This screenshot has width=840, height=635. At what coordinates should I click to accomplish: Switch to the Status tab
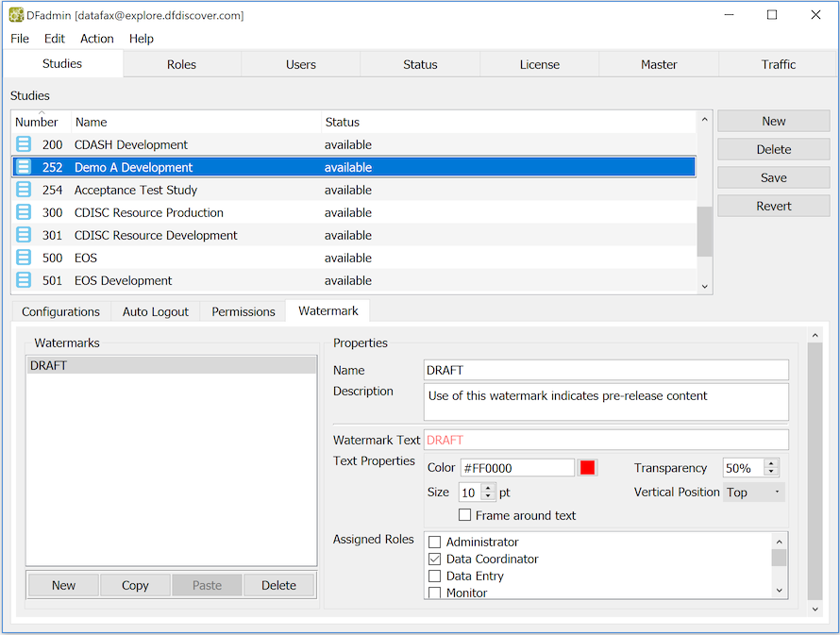[x=421, y=64]
